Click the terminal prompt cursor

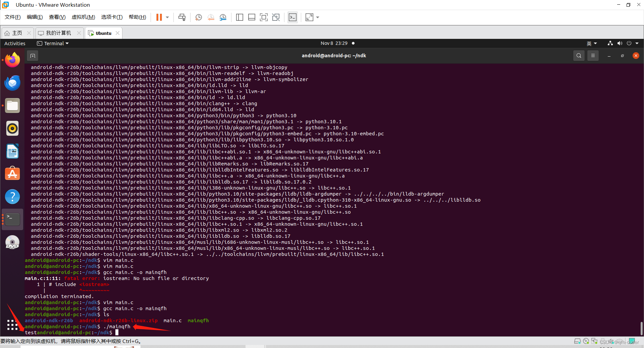[x=117, y=333]
